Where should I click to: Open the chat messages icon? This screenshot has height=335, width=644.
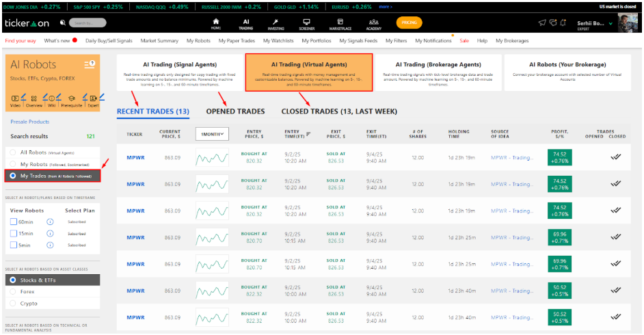[553, 23]
